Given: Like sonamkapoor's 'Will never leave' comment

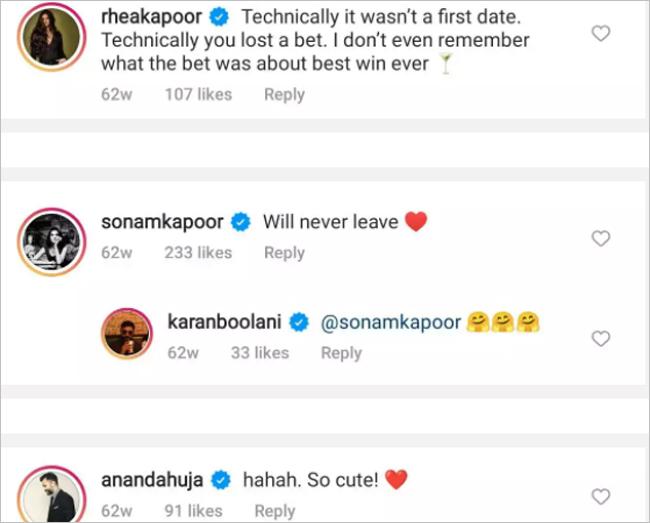Looking at the screenshot, I should (x=600, y=238).
